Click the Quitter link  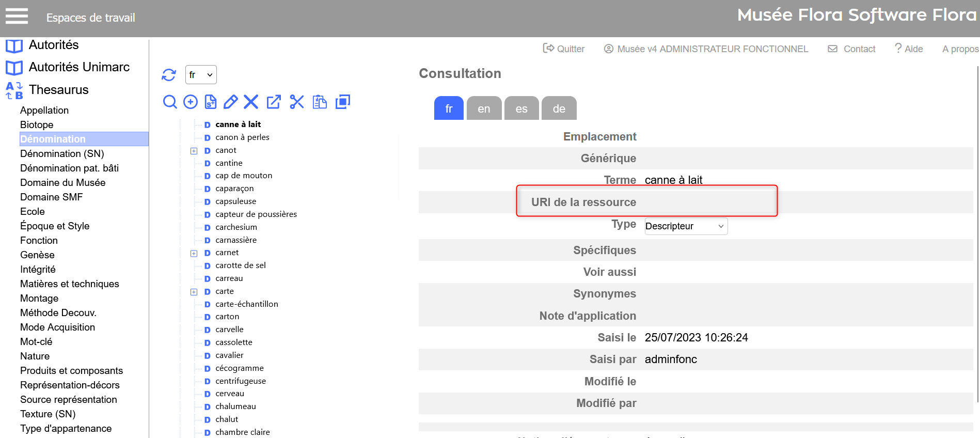564,49
